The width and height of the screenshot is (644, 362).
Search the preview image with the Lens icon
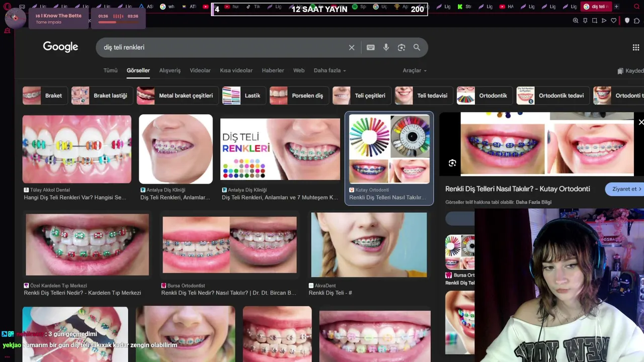(x=452, y=163)
